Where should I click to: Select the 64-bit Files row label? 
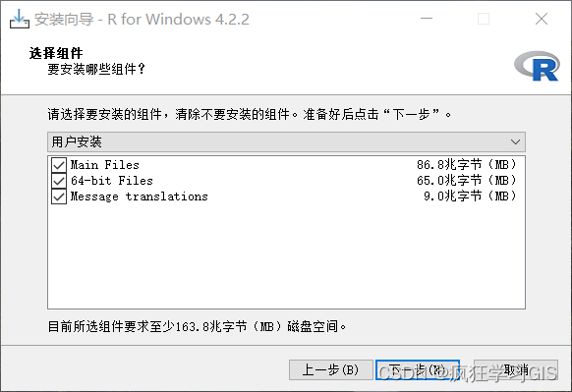pos(112,181)
